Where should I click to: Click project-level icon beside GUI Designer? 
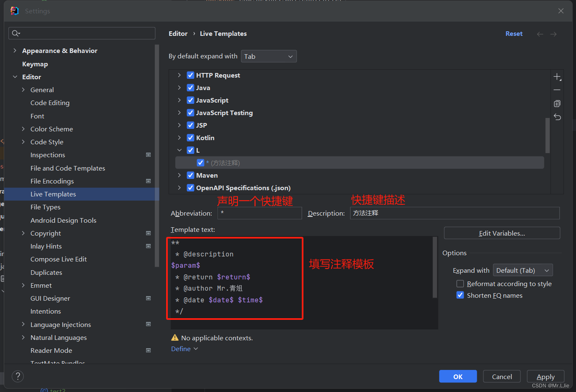click(x=148, y=298)
